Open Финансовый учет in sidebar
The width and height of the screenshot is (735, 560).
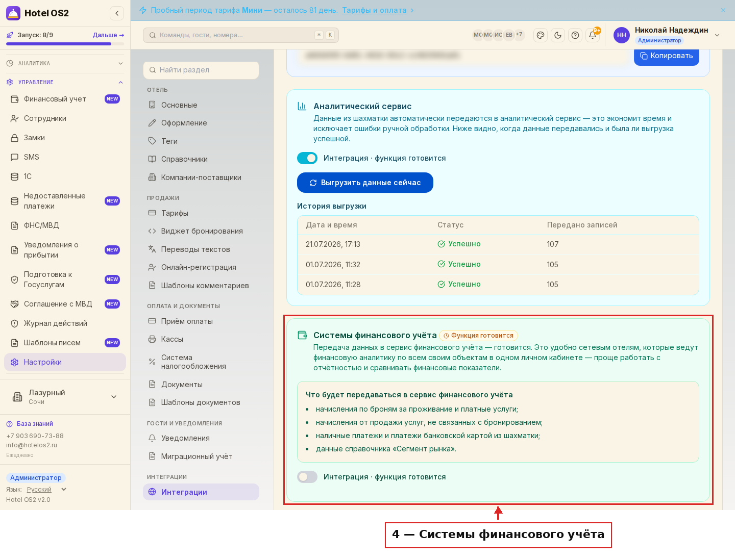[x=65, y=99]
